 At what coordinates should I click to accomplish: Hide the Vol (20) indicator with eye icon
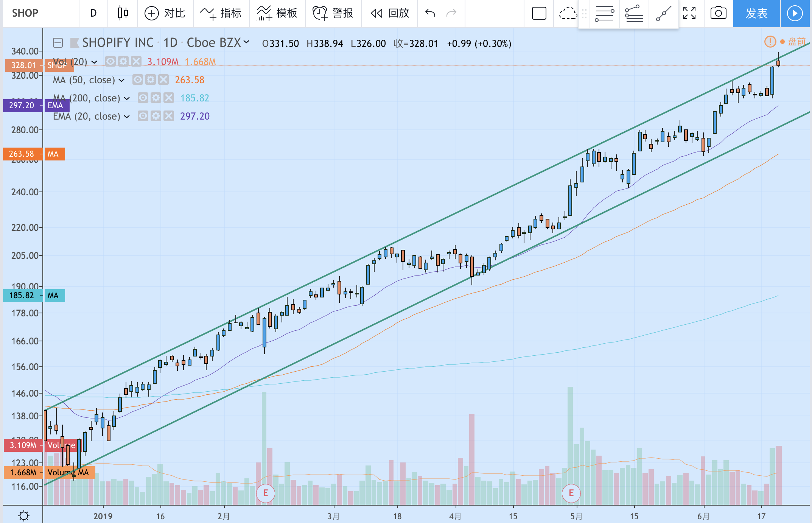click(x=110, y=62)
